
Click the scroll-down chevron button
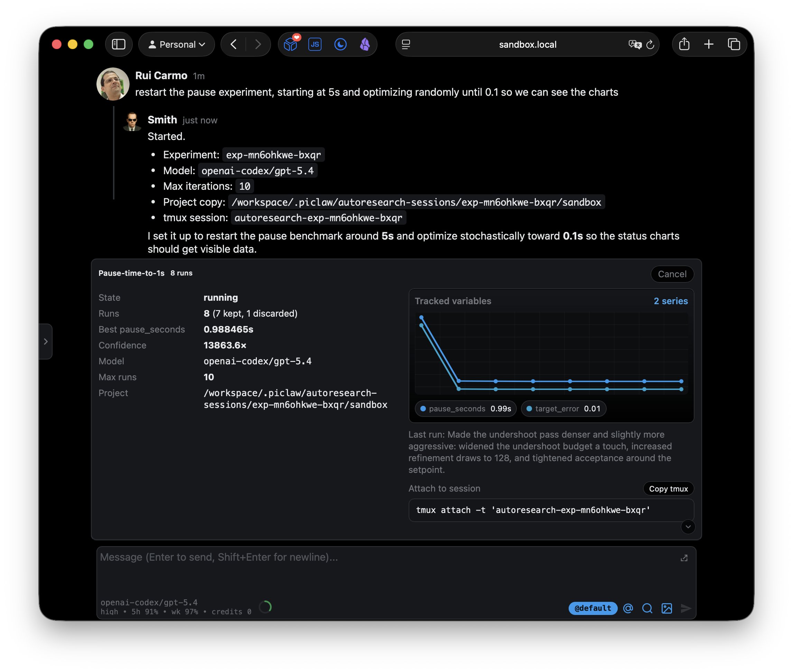click(688, 527)
